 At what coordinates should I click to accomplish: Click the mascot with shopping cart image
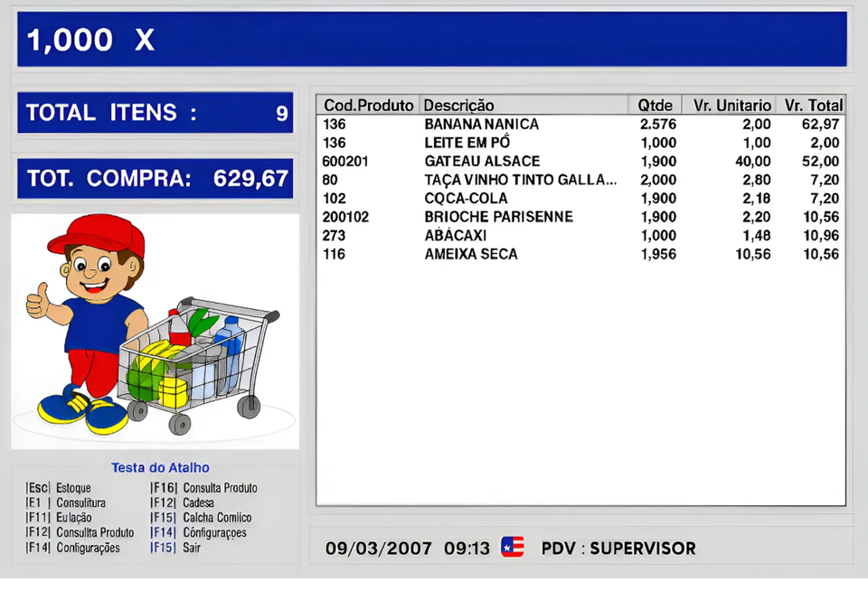pos(155,331)
